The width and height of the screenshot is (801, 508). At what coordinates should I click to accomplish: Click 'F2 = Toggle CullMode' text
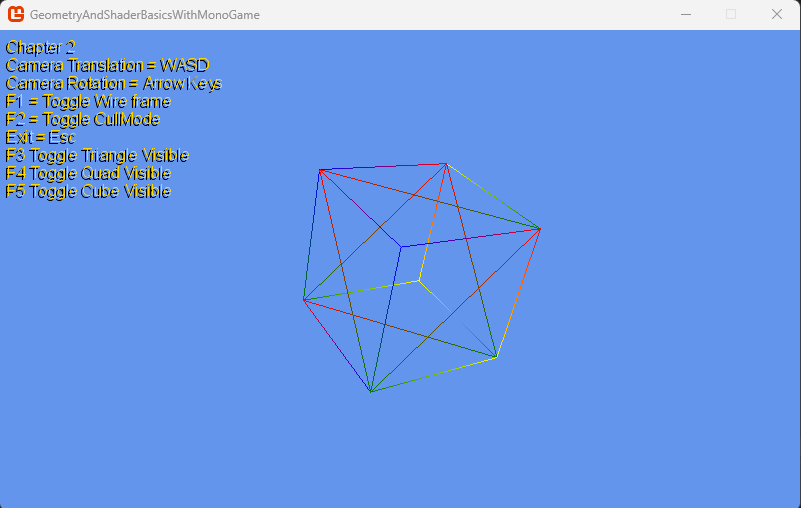coord(83,119)
